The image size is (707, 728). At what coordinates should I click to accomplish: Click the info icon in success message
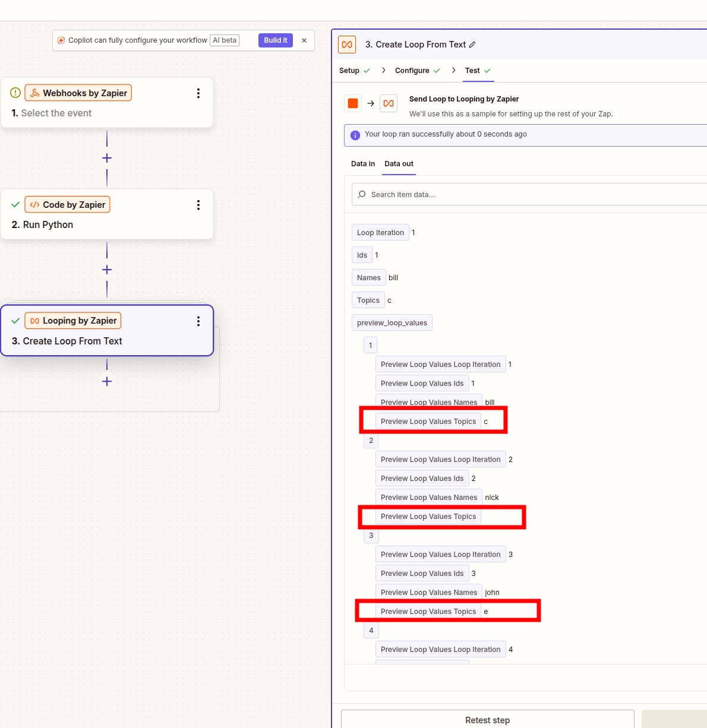355,135
